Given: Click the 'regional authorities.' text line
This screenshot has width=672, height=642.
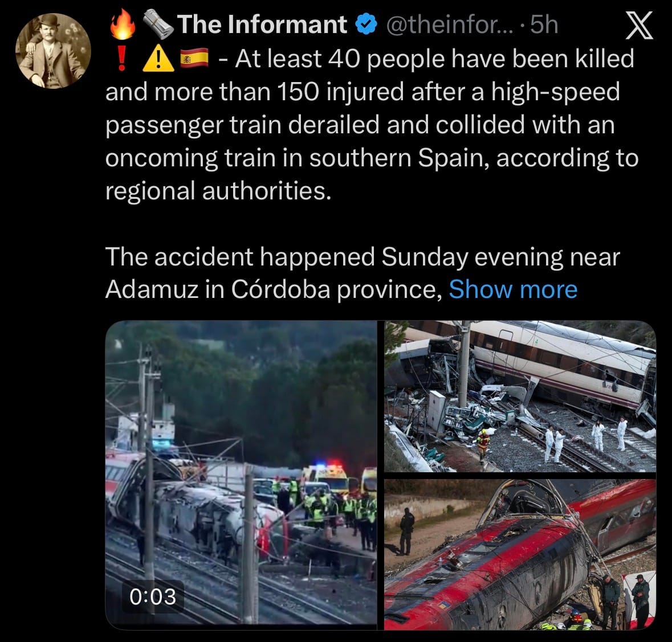Looking at the screenshot, I should (218, 191).
